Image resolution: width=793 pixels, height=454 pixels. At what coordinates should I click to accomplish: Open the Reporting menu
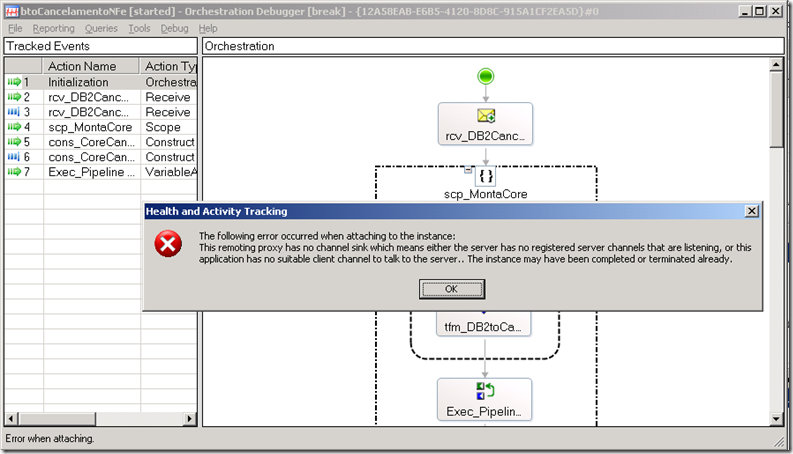54,28
